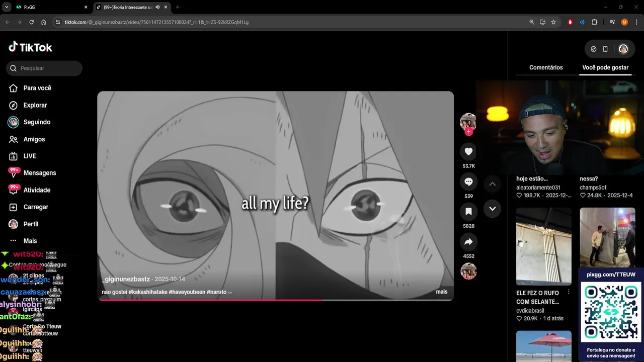Image resolution: width=644 pixels, height=362 pixels.
Task: Open zoom magnifier icon in address bar
Action: click(x=532, y=22)
